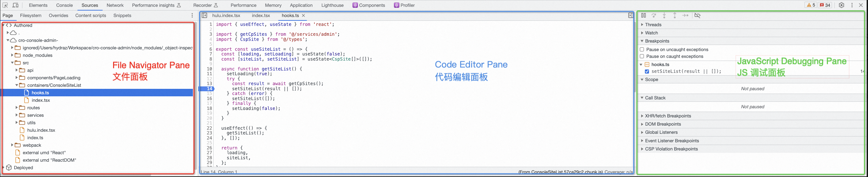Screen dimensions: 868x177
Task: Hide the debugger sidebar icon
Action: tap(631, 15)
